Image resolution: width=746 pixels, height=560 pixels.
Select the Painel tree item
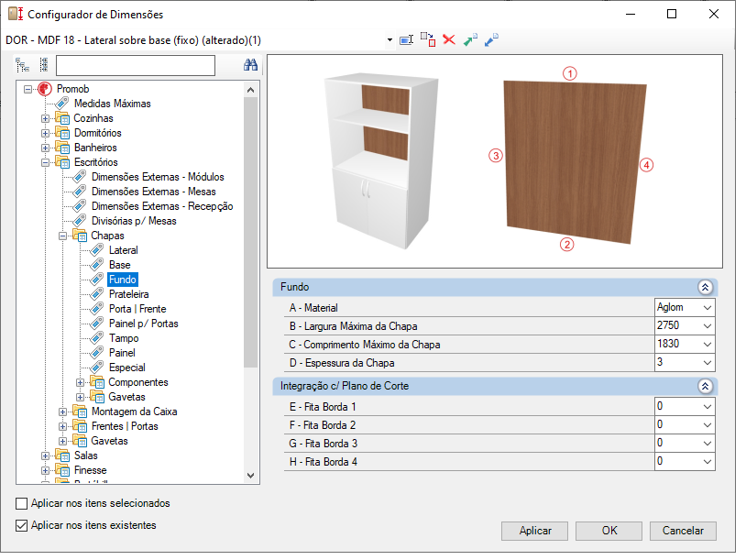pyautogui.click(x=122, y=353)
